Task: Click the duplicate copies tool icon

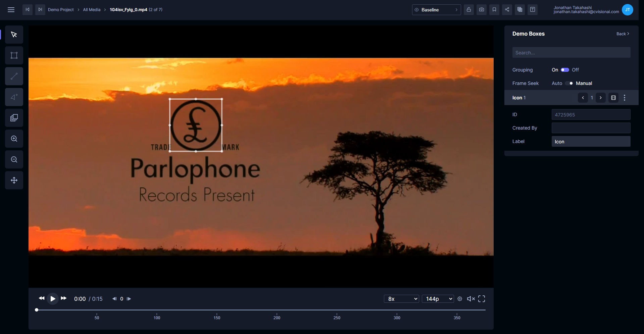Action: point(14,118)
